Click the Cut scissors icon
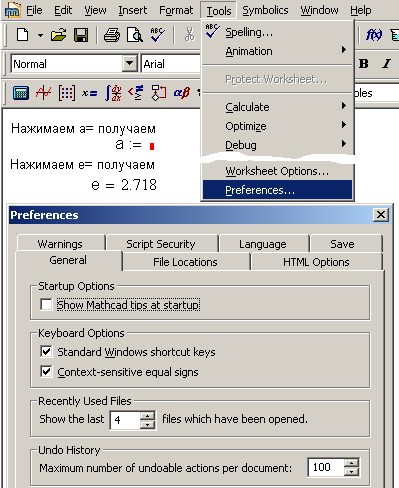The width and height of the screenshot is (399, 488). 189,35
